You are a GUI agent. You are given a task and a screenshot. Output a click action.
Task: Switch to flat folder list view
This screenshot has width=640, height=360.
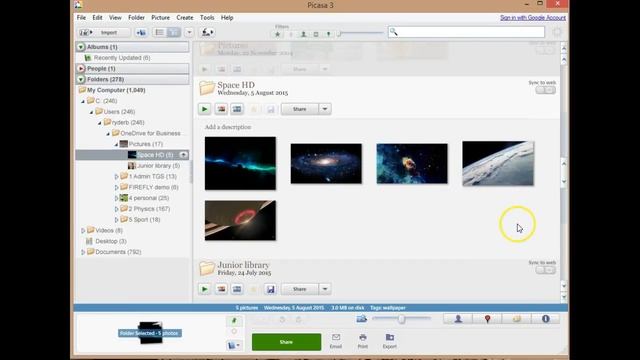(159, 33)
